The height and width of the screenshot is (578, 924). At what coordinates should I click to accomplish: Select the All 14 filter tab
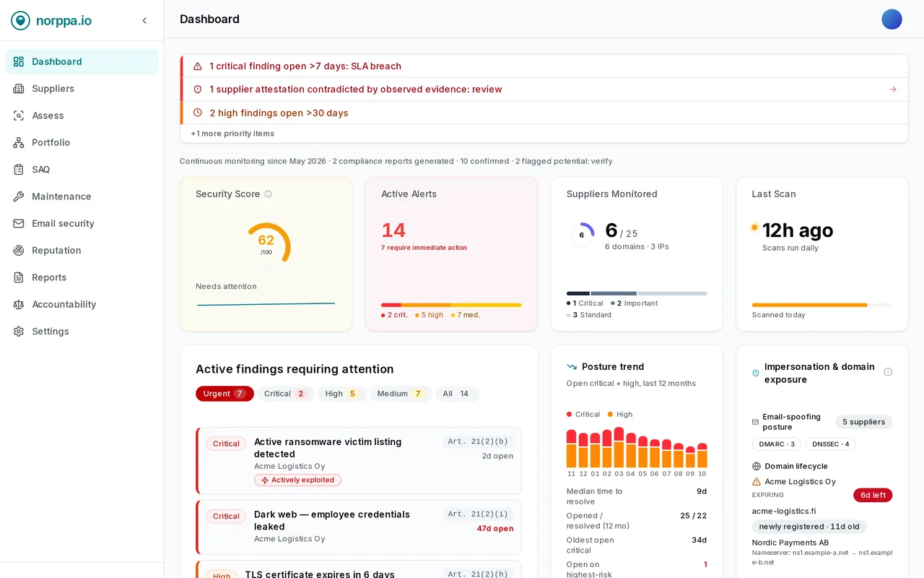[457, 394]
